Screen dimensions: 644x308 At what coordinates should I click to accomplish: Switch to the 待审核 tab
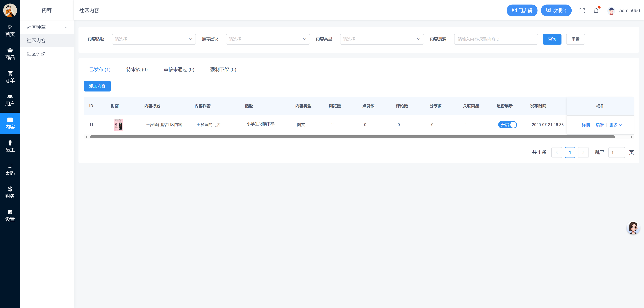(x=137, y=69)
